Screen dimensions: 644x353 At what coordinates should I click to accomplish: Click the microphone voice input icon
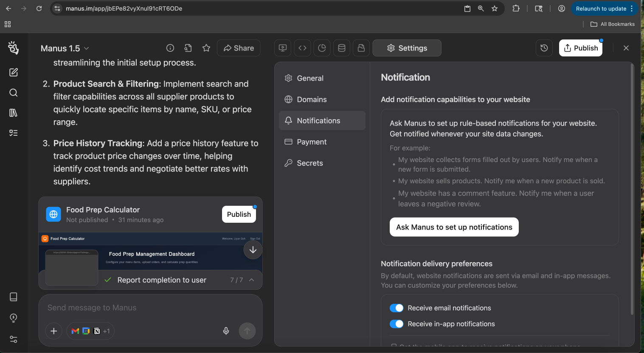click(x=226, y=331)
